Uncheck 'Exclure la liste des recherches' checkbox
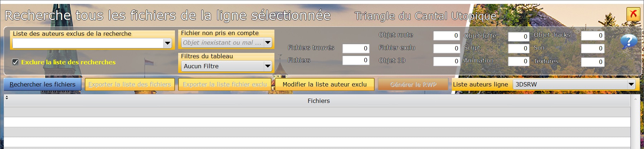 (15, 62)
